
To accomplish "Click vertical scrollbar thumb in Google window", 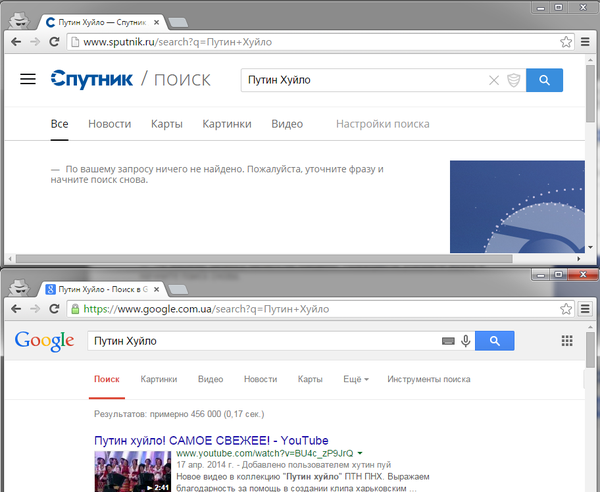I will coord(590,350).
